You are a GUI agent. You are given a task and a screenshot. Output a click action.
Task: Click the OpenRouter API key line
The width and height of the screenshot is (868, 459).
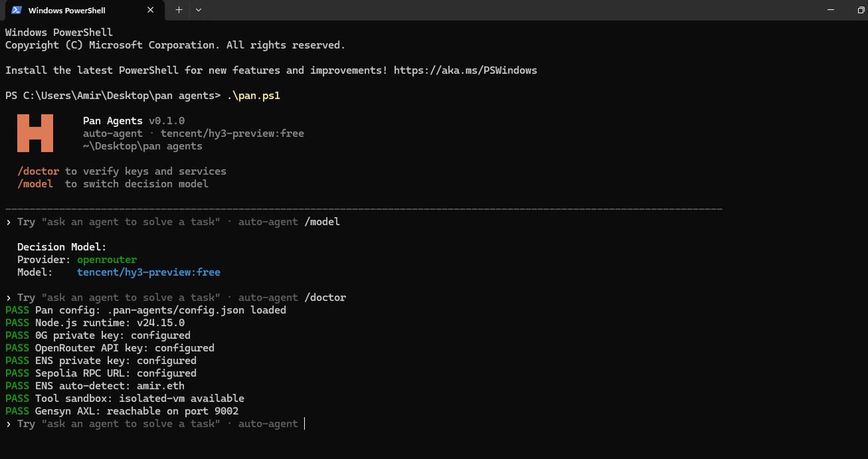[x=109, y=348]
